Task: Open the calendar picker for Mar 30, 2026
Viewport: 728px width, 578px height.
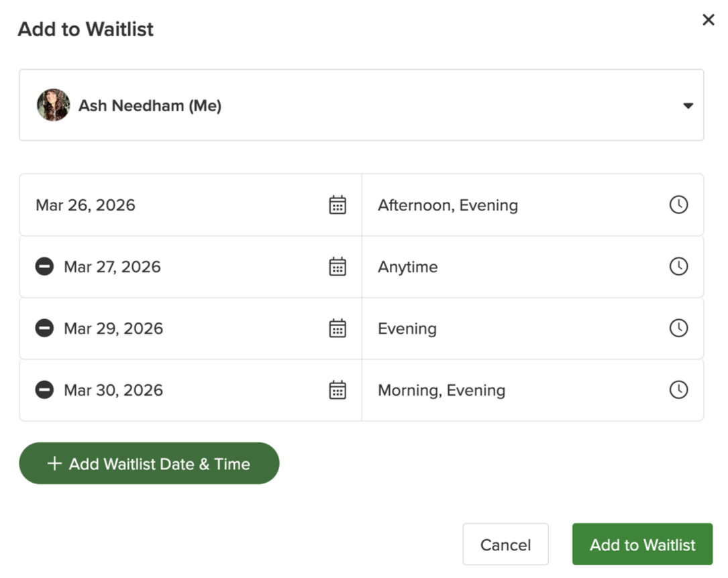Action: 337,390
